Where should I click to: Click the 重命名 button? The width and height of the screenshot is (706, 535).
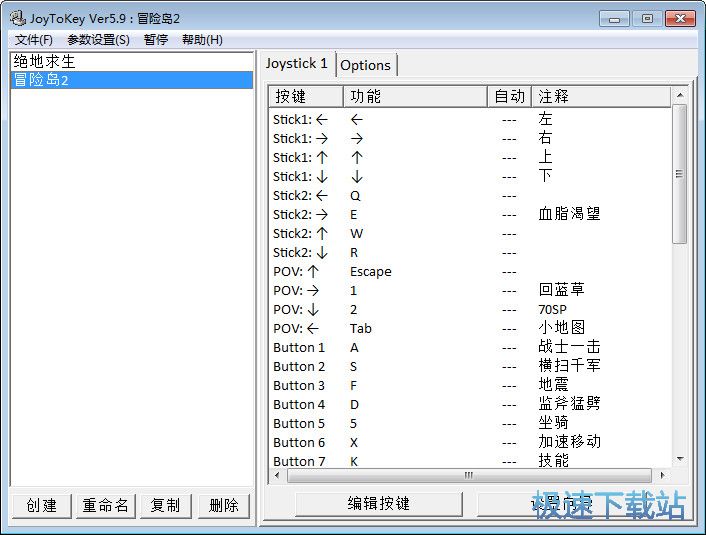[x=105, y=505]
